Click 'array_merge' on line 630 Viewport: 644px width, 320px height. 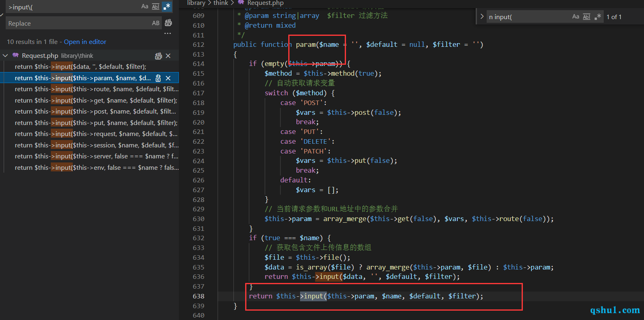[x=345, y=219]
